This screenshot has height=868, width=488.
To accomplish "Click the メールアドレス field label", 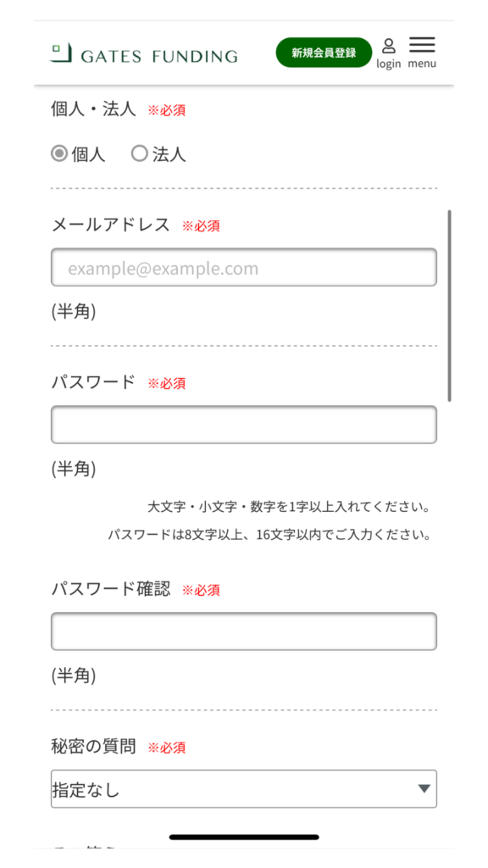I will click(111, 225).
